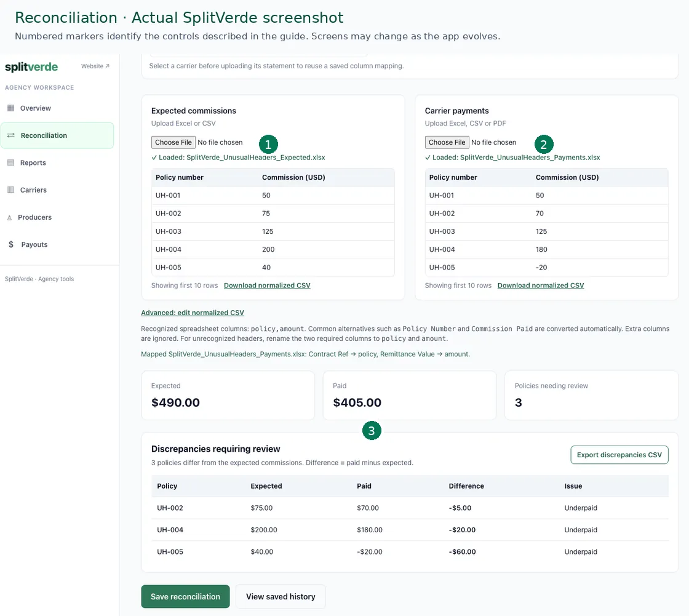Click the -$20.00 paid amount for UH-005
The width and height of the screenshot is (689, 616).
[x=370, y=552]
